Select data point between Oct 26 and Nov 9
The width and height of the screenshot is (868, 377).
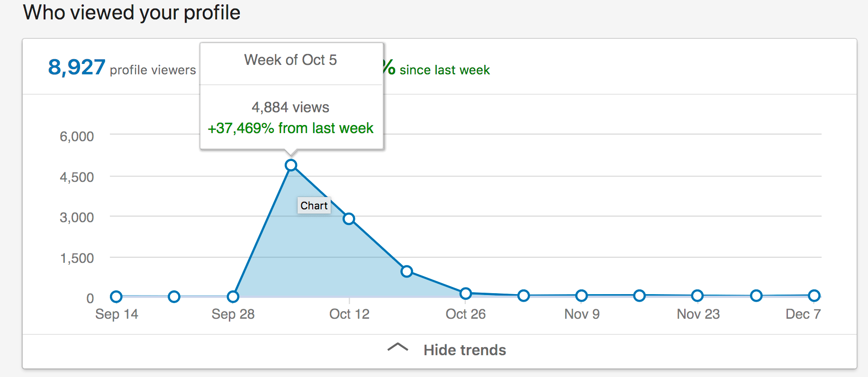524,296
